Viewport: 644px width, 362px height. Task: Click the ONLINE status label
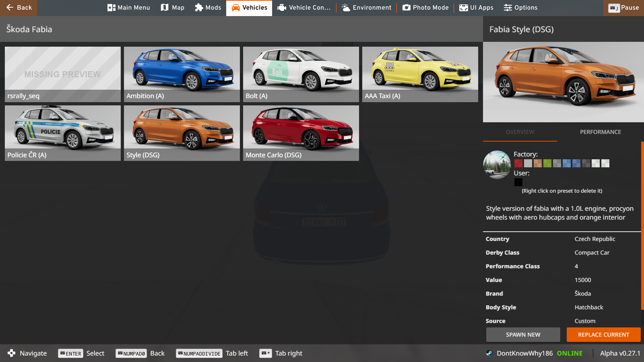(570, 353)
